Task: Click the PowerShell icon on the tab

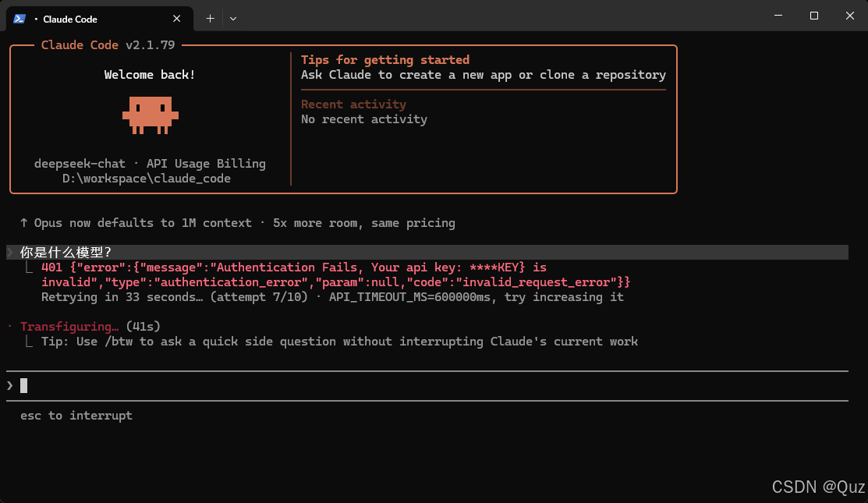Action: click(19, 19)
